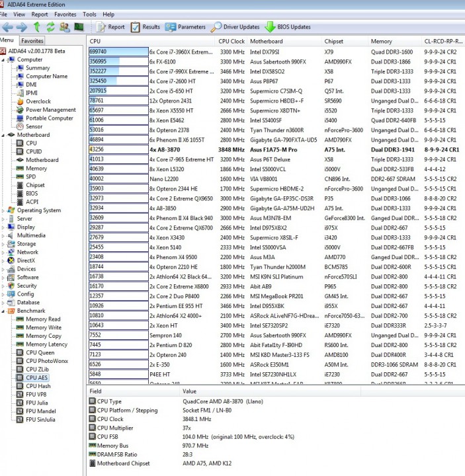Select the CPU Queen benchmark
The image size is (465, 476).
coord(40,352)
